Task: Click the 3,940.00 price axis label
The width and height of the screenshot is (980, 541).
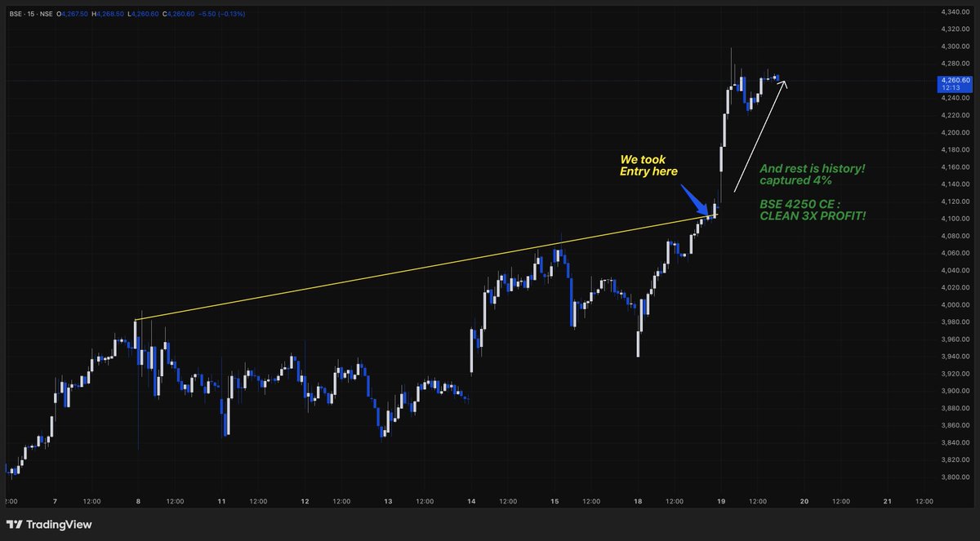Action: point(954,357)
